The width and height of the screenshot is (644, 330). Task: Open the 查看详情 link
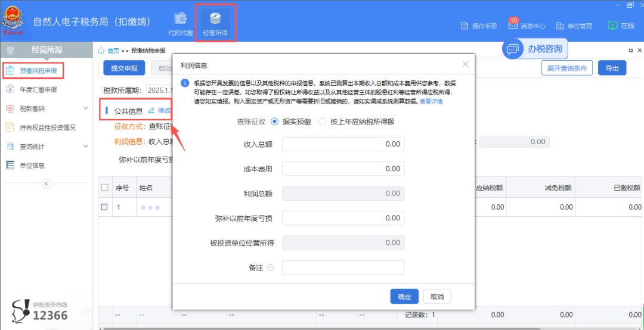(x=431, y=102)
